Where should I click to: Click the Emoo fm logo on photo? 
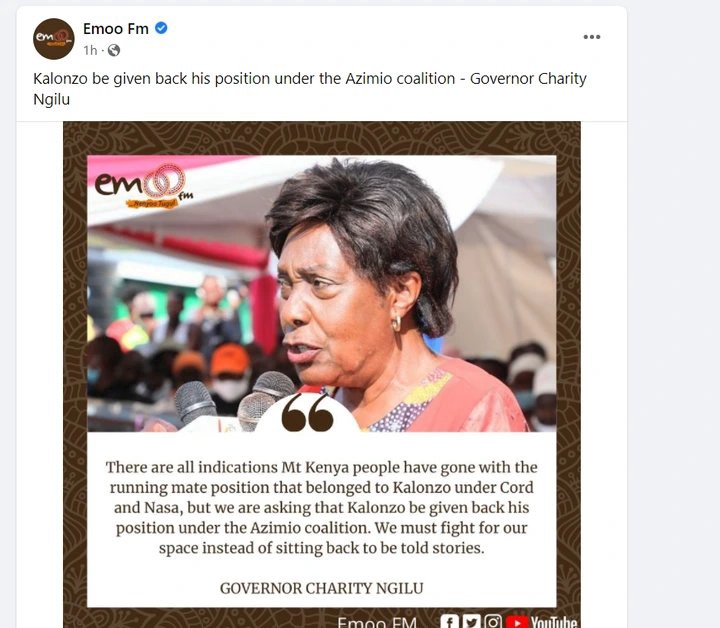tap(143, 186)
